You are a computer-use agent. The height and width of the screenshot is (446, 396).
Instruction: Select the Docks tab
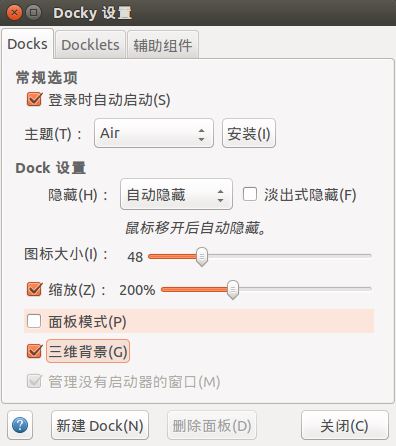(27, 44)
